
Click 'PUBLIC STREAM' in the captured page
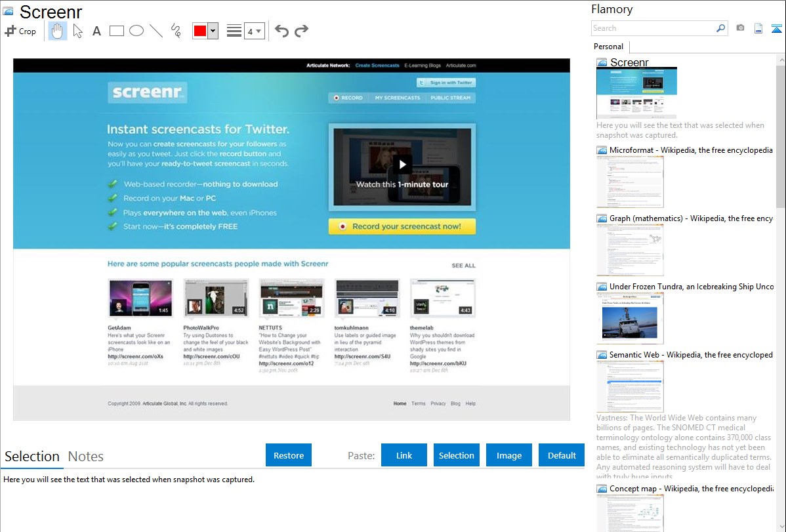tap(450, 98)
